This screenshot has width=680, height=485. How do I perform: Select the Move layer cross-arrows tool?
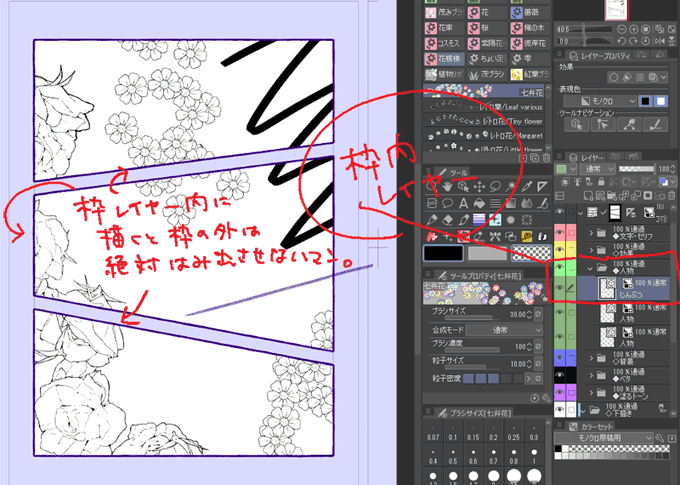[x=479, y=187]
